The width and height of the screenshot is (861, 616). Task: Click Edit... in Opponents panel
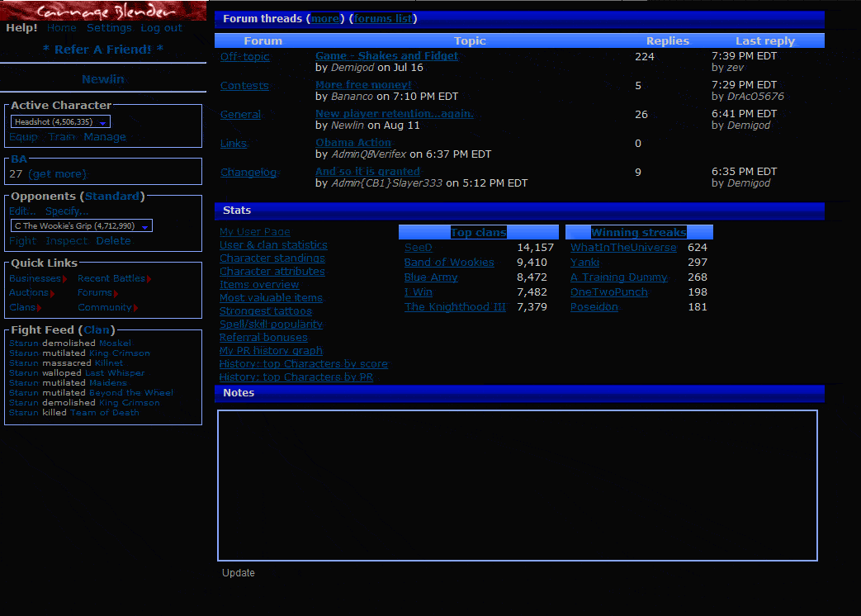tap(22, 211)
